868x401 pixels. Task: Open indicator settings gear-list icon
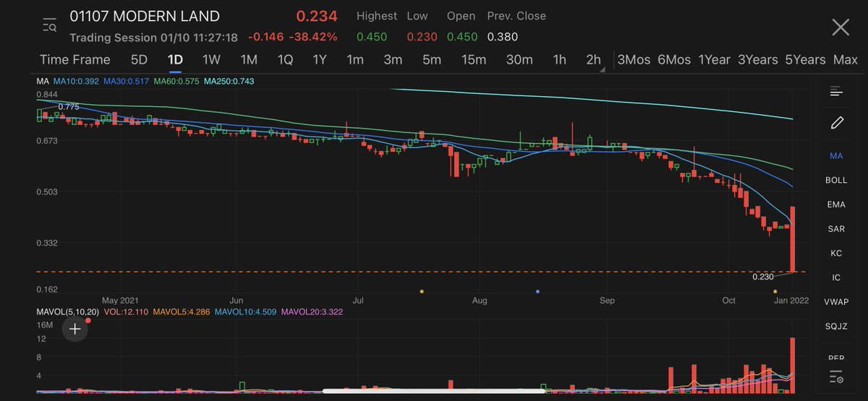[x=836, y=377]
